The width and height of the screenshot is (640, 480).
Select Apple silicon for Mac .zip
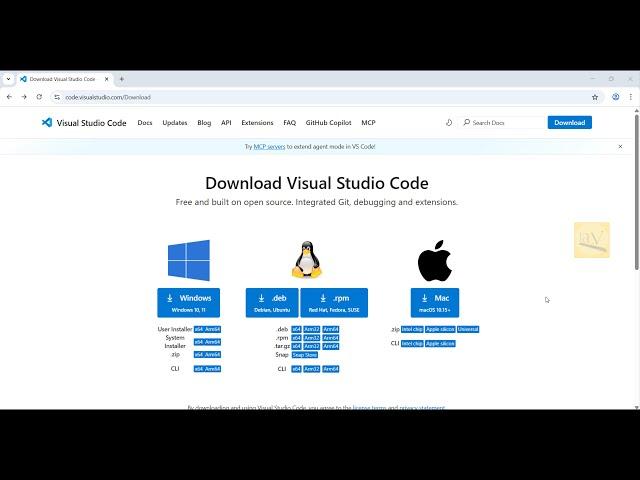[x=440, y=329]
